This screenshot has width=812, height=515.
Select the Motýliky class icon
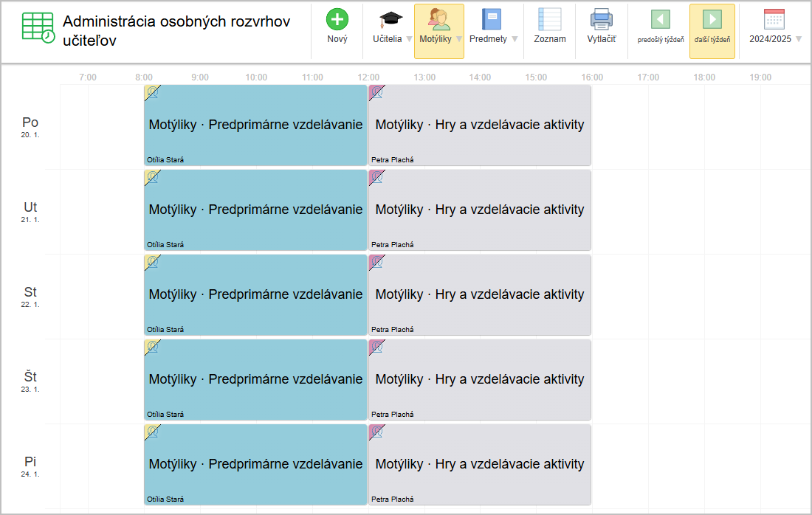(439, 19)
